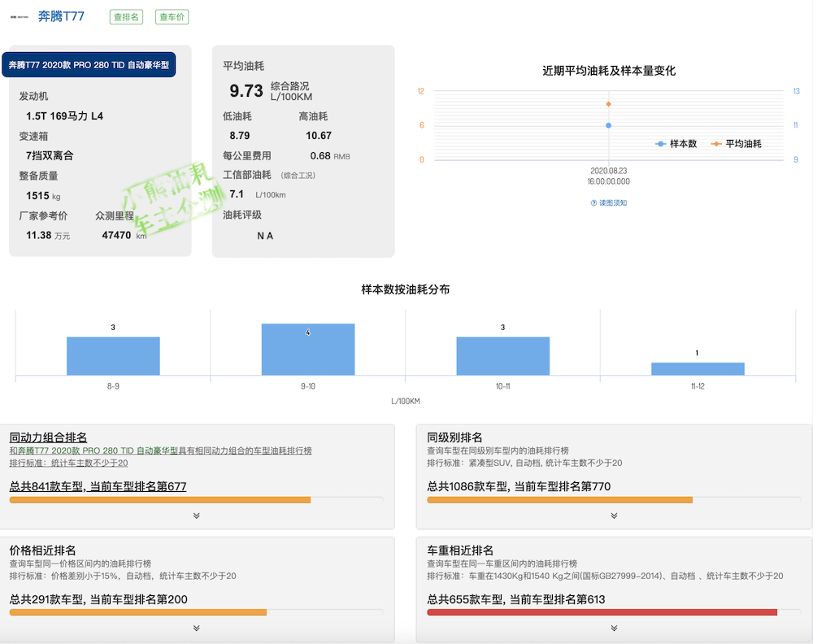The width and height of the screenshot is (813, 644).
Task: Click the 1515 kg curb weight value
Action: click(43, 195)
